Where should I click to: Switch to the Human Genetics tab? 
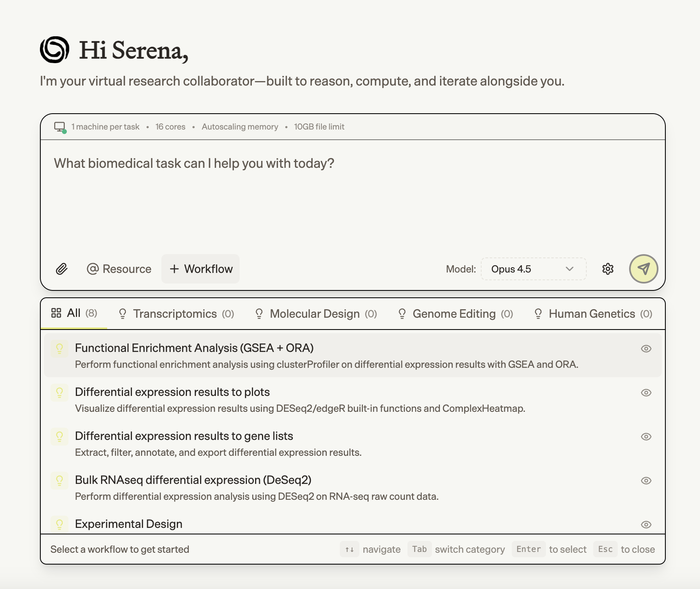[x=593, y=314]
